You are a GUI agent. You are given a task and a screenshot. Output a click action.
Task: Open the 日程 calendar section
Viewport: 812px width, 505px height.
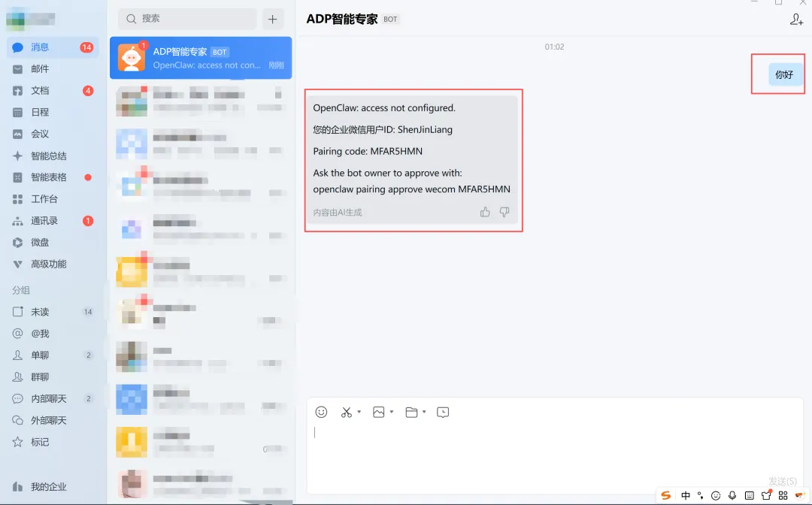tap(52, 112)
